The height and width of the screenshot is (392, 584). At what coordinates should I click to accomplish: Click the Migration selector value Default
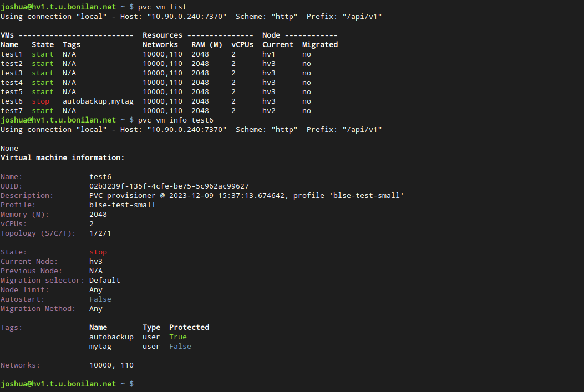(x=104, y=280)
